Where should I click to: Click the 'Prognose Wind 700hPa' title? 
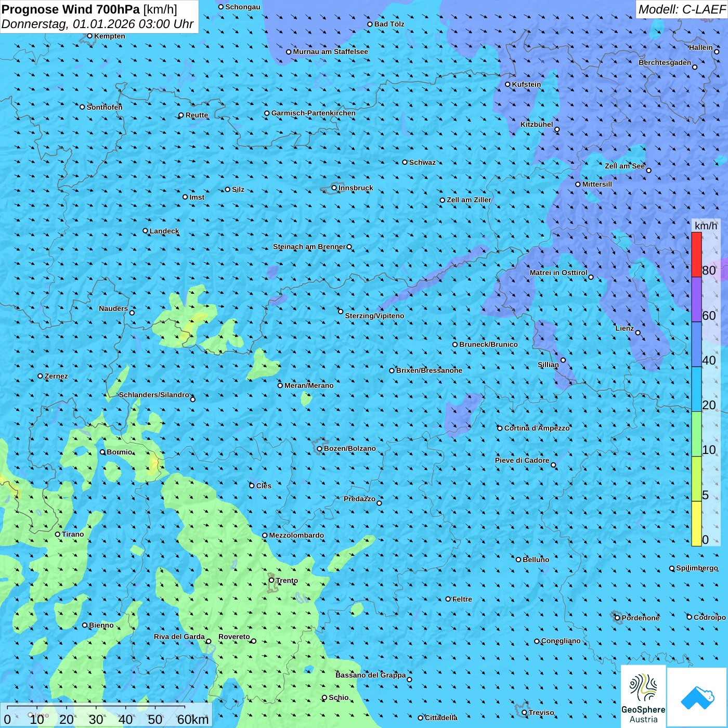click(x=71, y=9)
